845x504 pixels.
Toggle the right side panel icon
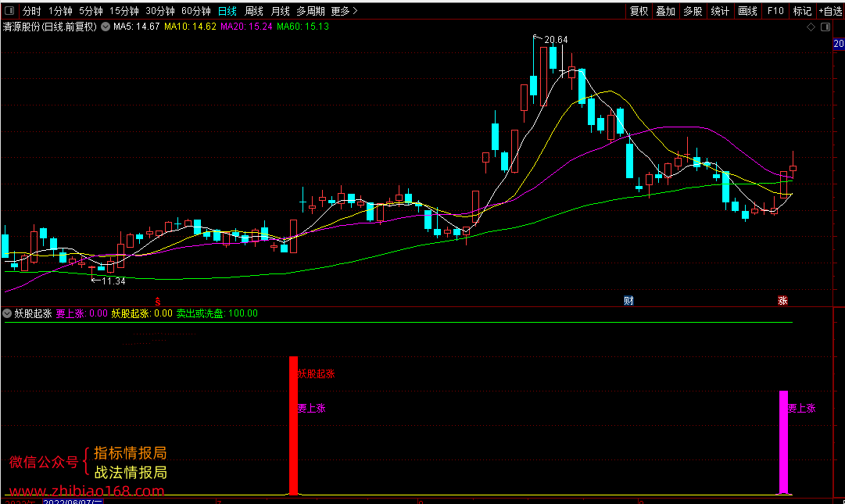pyautogui.click(x=825, y=27)
